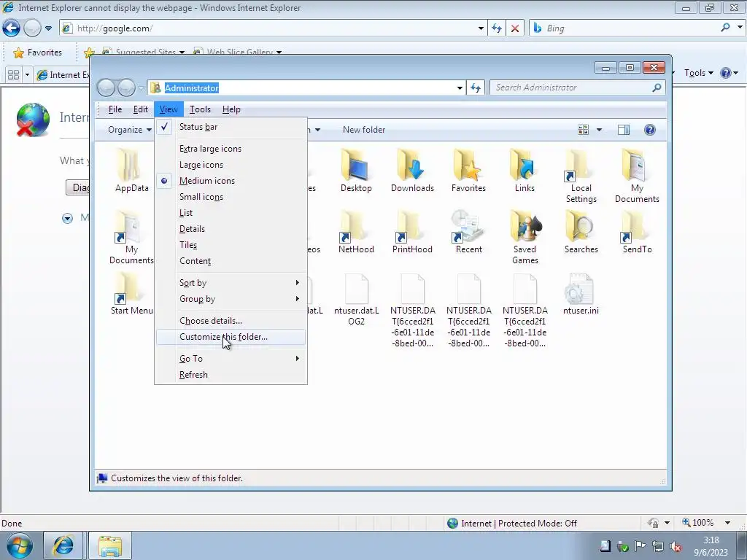Click the Explorer help question mark icon
Image resolution: width=747 pixels, height=560 pixels.
650,130
